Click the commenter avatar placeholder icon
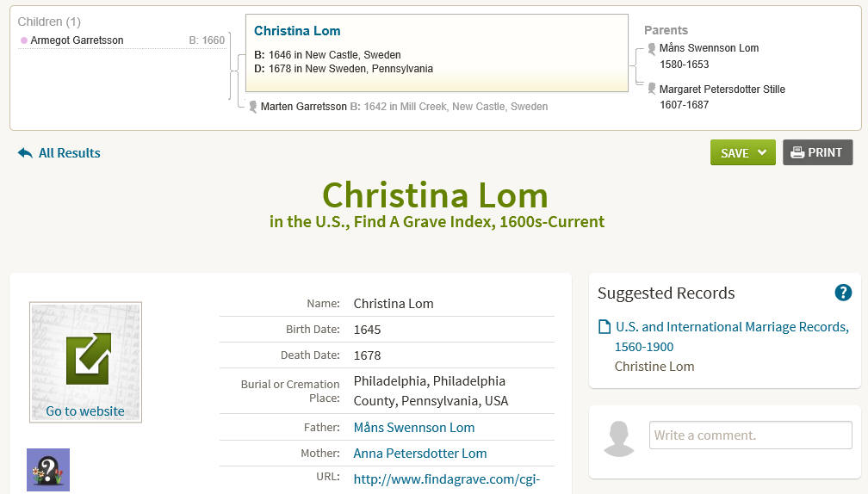868x494 pixels. (618, 439)
